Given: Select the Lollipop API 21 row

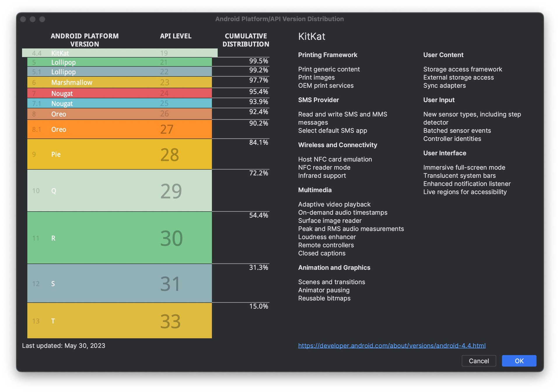Looking at the screenshot, I should 120,62.
